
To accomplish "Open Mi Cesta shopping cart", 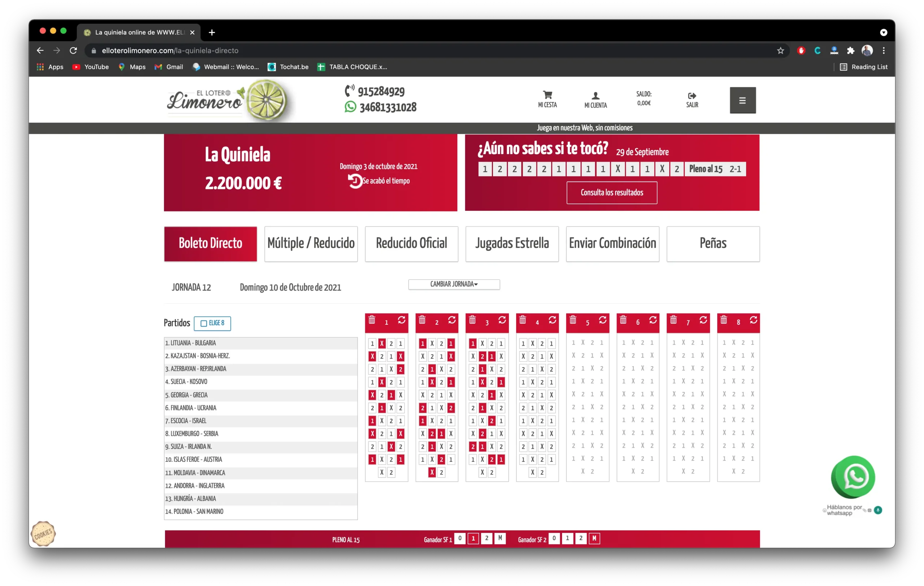I will [547, 99].
